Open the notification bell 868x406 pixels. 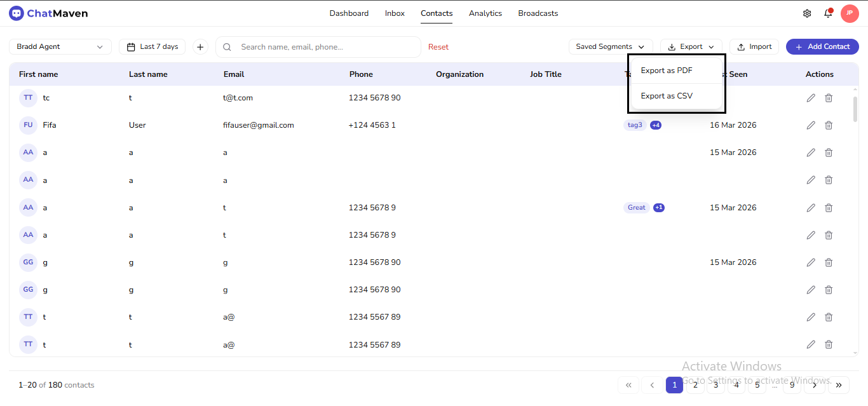pyautogui.click(x=827, y=13)
